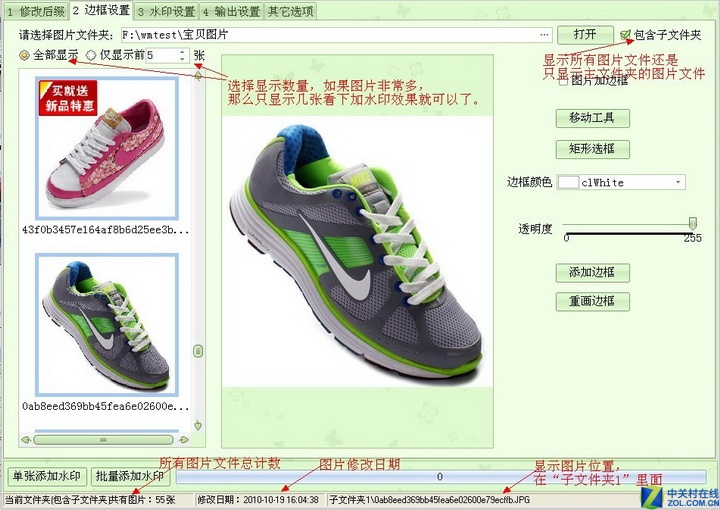720x510 pixels.
Task: Click the image count spinner field
Action: coord(167,56)
